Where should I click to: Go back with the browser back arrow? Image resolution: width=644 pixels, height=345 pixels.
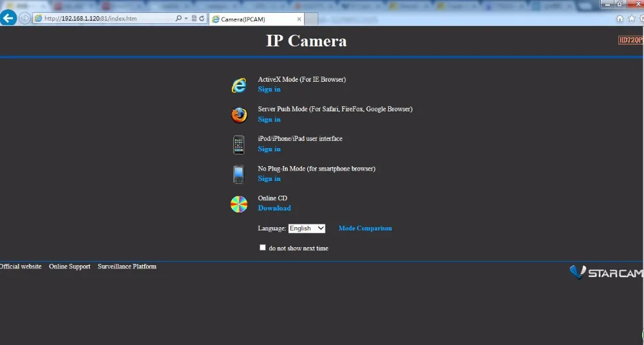(x=8, y=18)
